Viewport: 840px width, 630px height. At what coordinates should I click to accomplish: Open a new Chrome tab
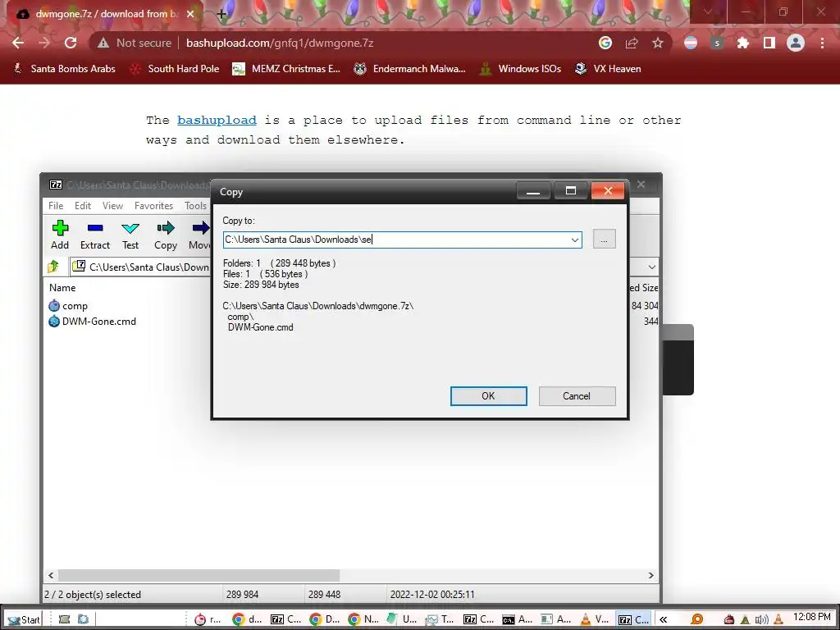[221, 14]
